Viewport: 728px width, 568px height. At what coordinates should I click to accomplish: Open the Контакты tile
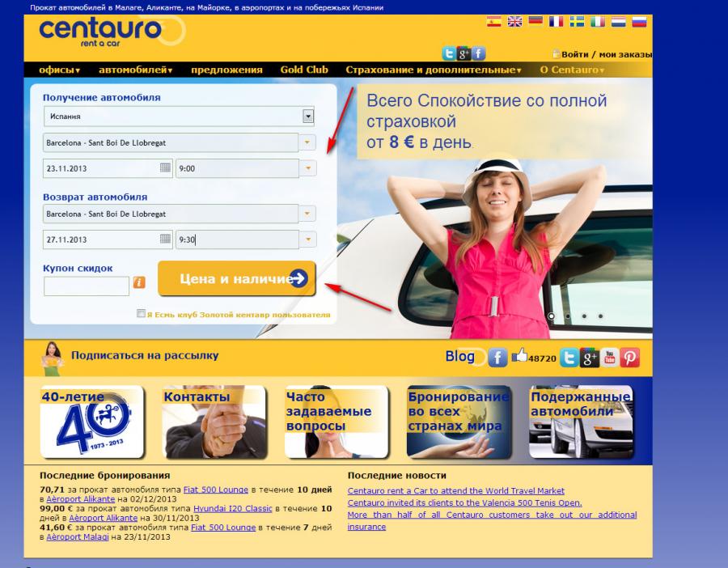coord(214,422)
